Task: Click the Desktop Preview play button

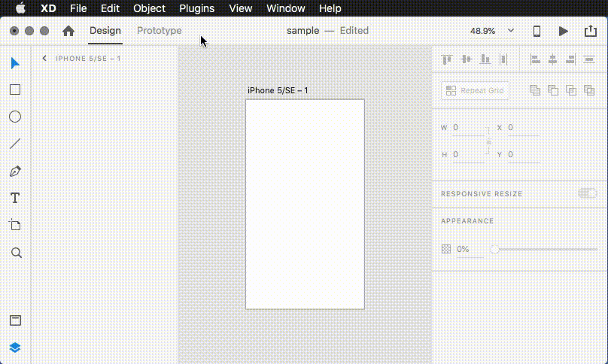Action: click(x=563, y=31)
